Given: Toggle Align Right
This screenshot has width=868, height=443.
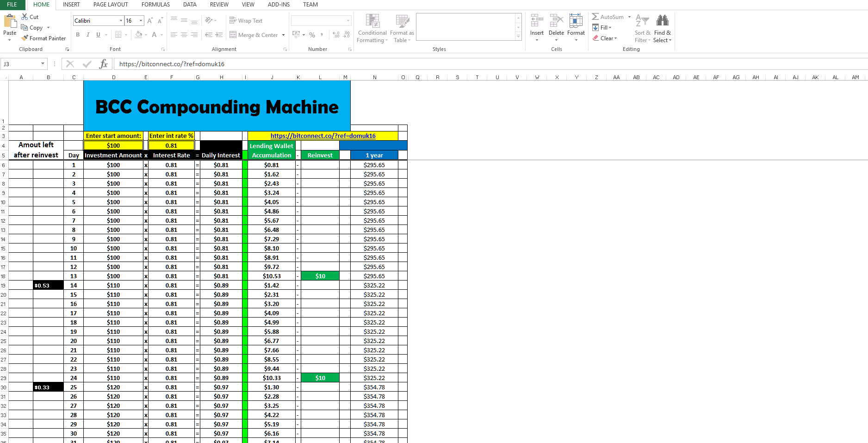Looking at the screenshot, I should coord(194,35).
